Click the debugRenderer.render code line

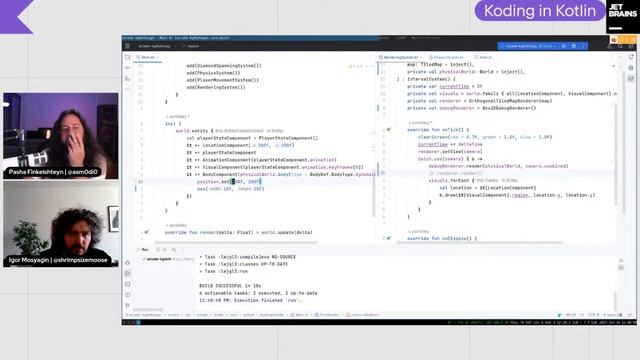pos(498,166)
